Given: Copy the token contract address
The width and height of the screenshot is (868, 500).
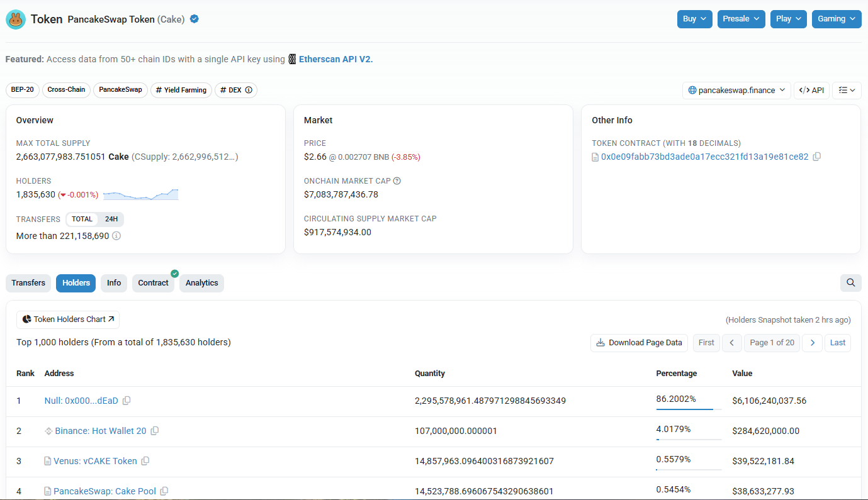Looking at the screenshot, I should [817, 157].
